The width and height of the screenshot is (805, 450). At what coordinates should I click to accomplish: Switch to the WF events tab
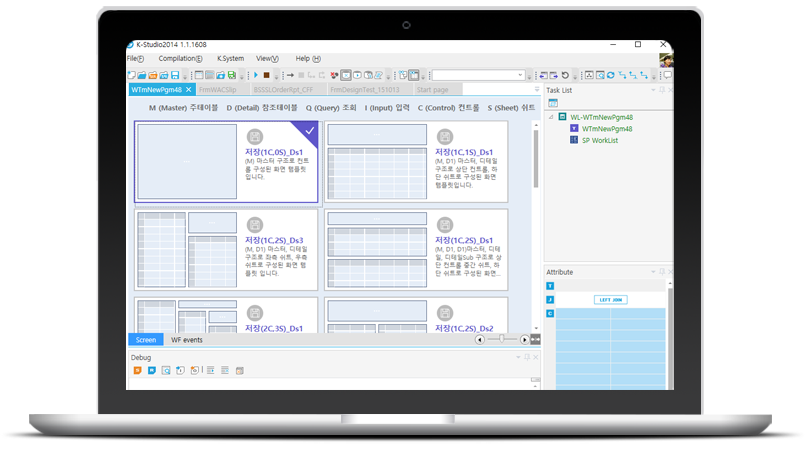point(186,340)
